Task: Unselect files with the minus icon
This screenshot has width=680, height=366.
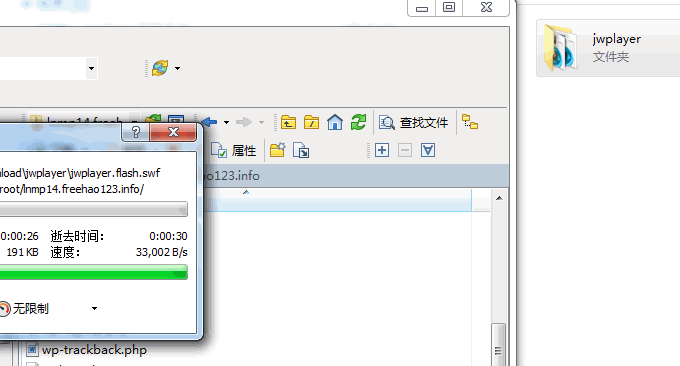Action: [405, 150]
